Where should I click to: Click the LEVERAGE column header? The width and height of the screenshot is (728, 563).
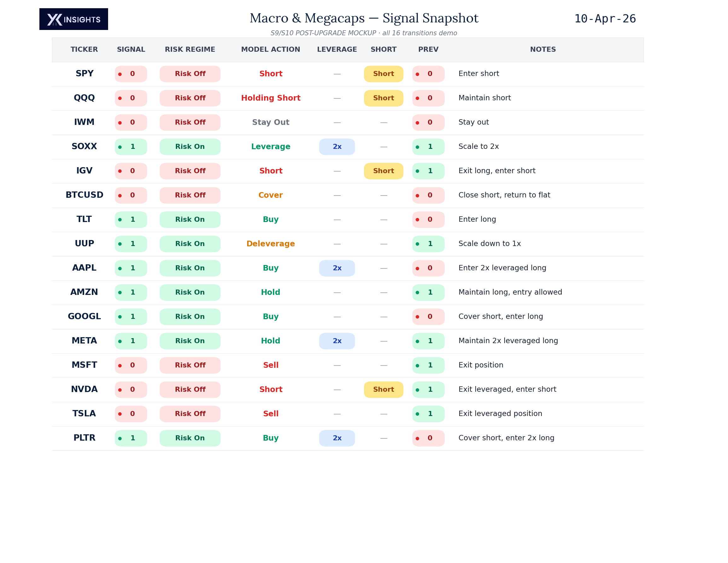click(x=337, y=50)
